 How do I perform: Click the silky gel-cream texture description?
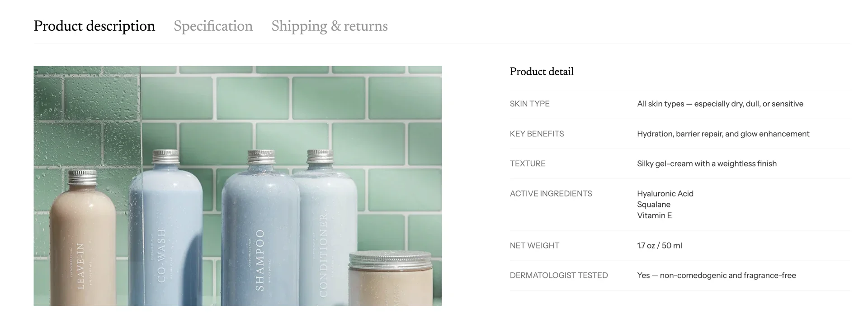tap(707, 163)
